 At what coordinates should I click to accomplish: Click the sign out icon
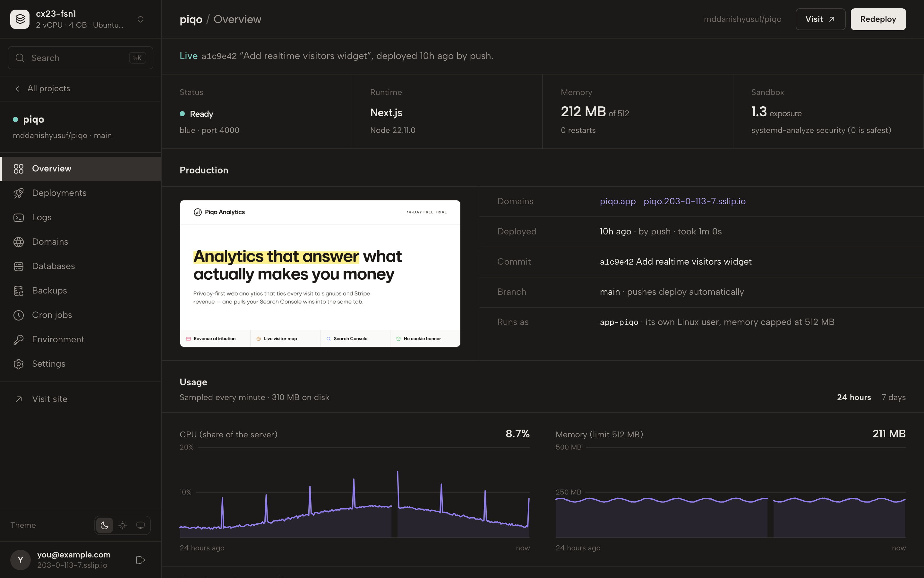(x=140, y=560)
